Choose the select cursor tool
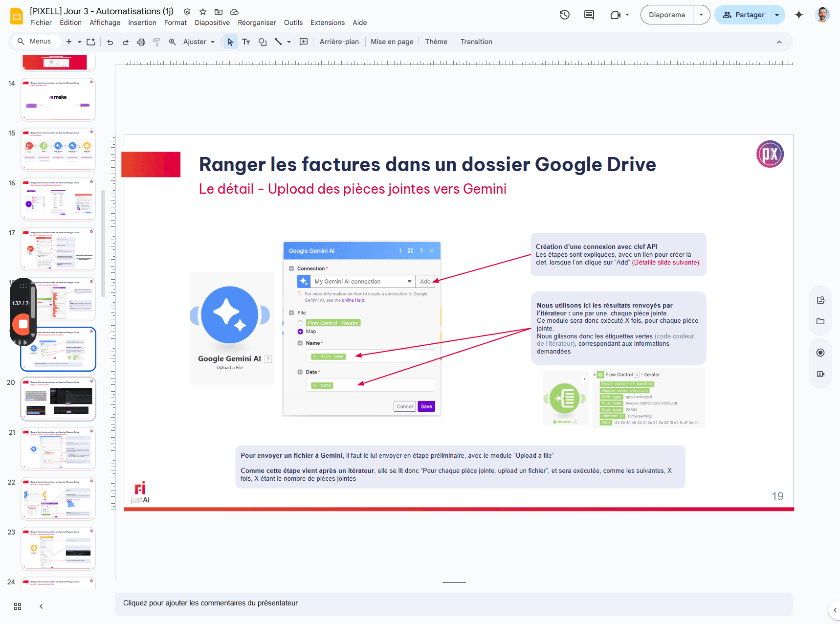This screenshot has height=624, width=840. click(x=230, y=42)
